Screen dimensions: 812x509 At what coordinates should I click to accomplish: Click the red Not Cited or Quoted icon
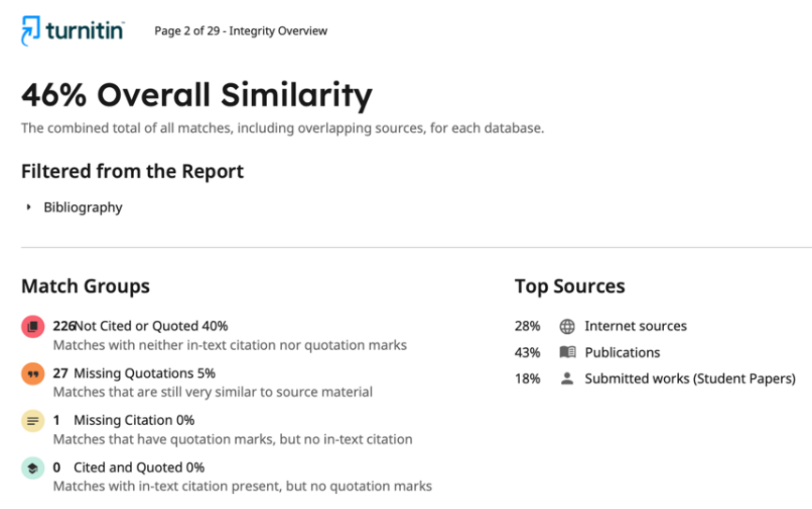[x=33, y=327]
